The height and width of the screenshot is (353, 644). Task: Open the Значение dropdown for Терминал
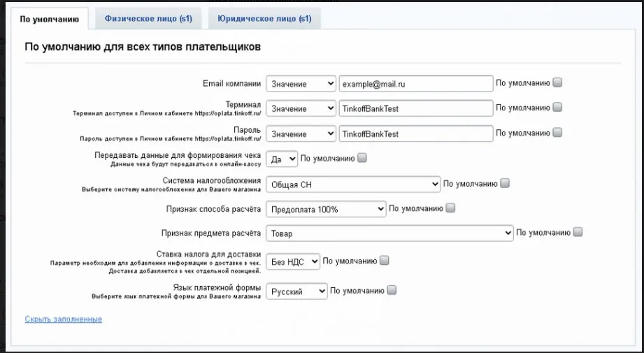tap(301, 109)
